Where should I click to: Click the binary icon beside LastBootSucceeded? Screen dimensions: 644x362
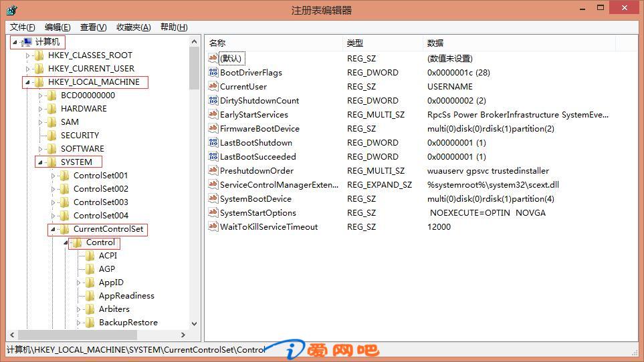coord(213,156)
